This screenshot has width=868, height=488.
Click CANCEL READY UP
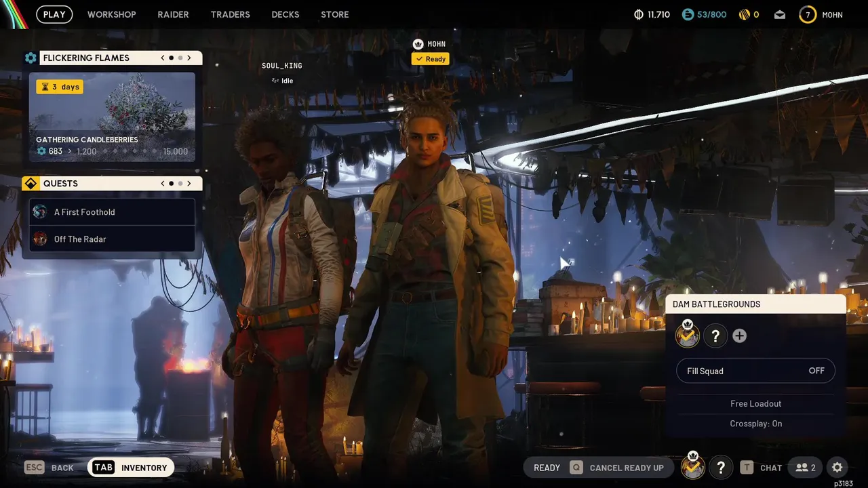[627, 468]
